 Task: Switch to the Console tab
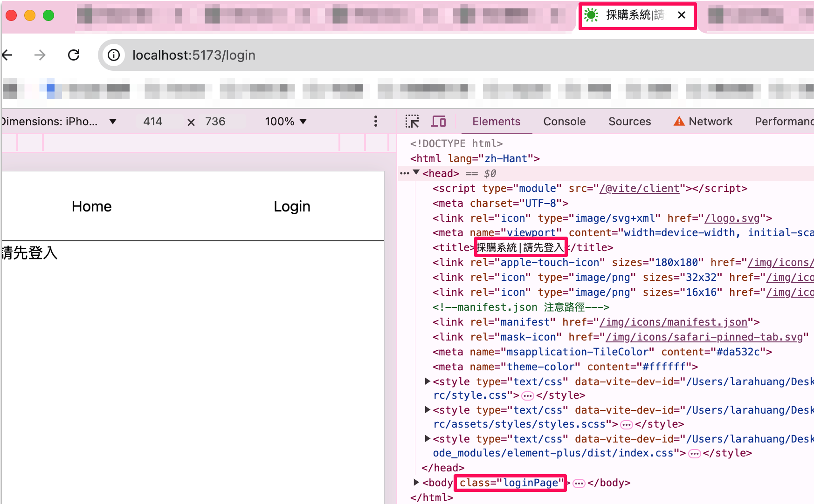564,122
